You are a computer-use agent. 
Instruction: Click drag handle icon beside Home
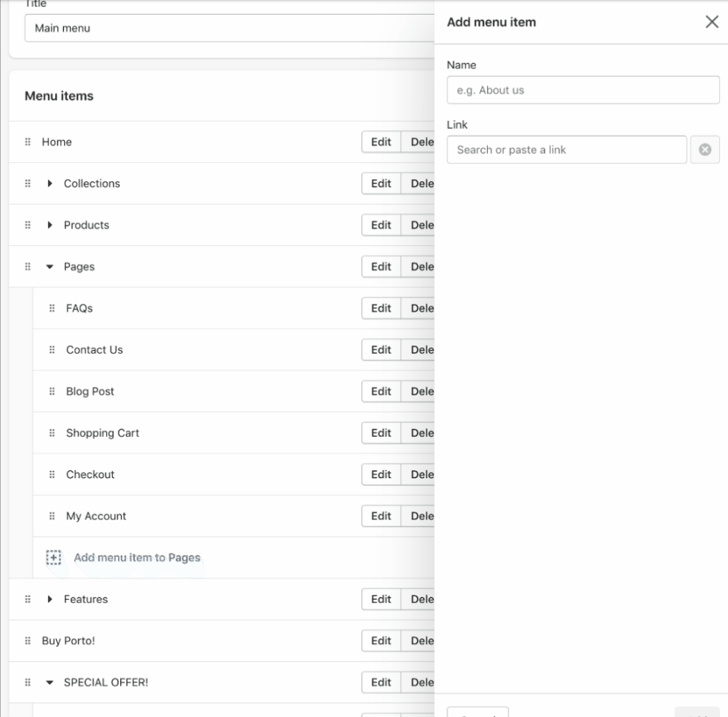(x=28, y=142)
